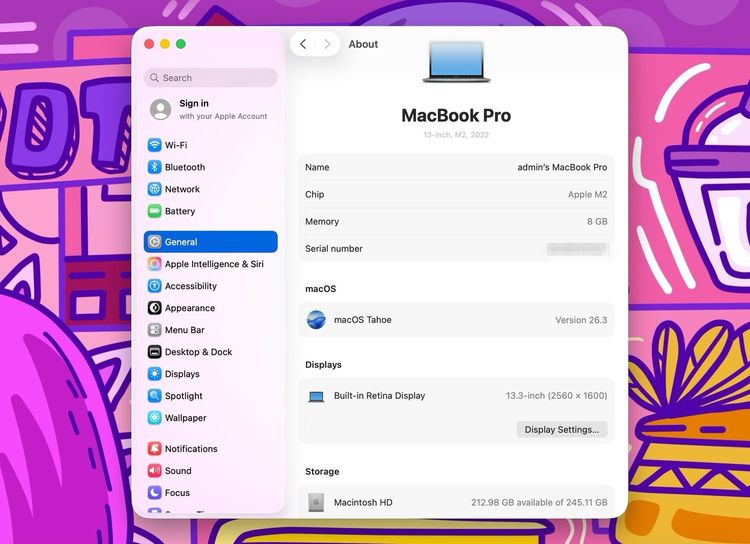Open Desktop & Dock settings

[210, 352]
